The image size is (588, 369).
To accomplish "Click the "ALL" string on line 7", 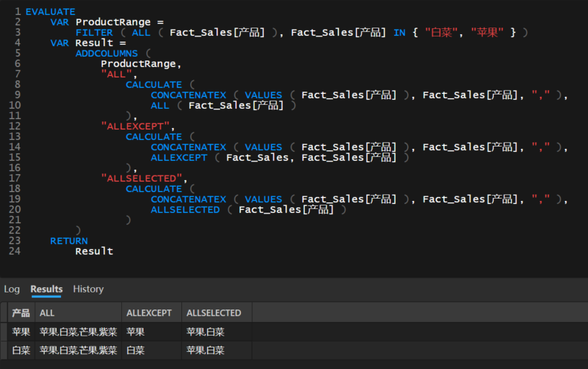I will click(x=116, y=74).
